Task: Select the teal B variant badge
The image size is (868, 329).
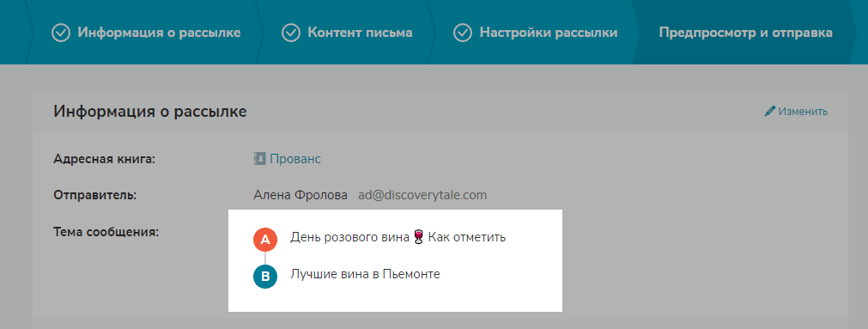Action: coord(265,277)
